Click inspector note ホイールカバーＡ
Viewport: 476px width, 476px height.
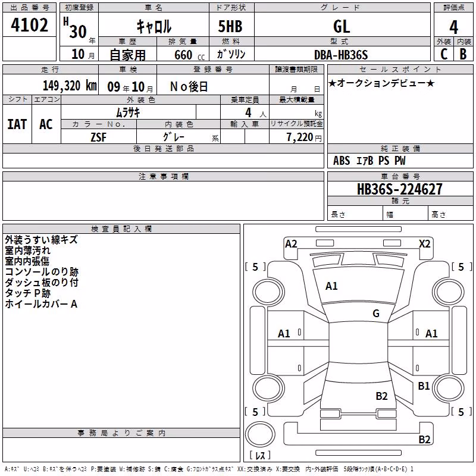pyautogui.click(x=41, y=304)
